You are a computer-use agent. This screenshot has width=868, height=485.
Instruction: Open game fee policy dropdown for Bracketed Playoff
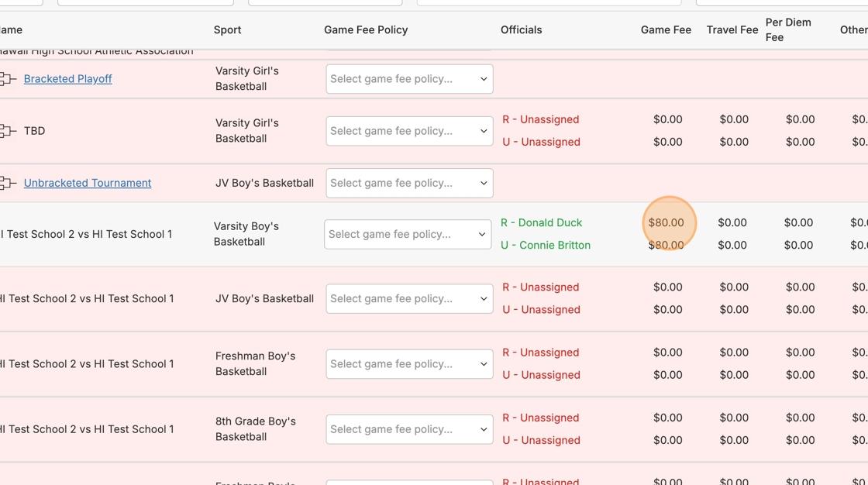pyautogui.click(x=409, y=79)
